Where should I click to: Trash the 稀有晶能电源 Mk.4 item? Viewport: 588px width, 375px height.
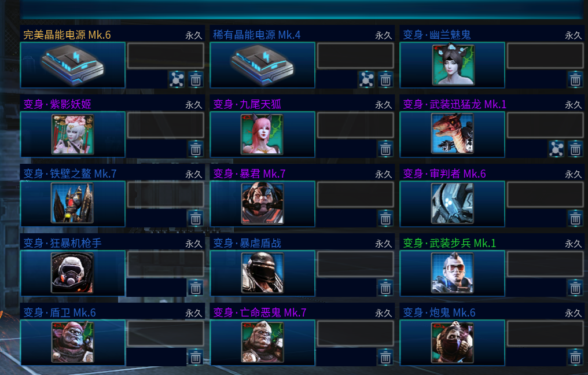click(385, 79)
